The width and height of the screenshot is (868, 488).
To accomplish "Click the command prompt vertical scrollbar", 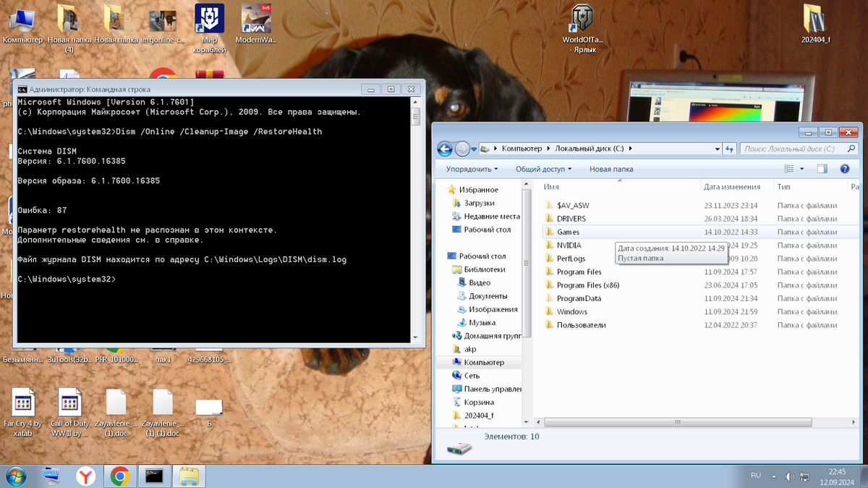I will 415,217.
